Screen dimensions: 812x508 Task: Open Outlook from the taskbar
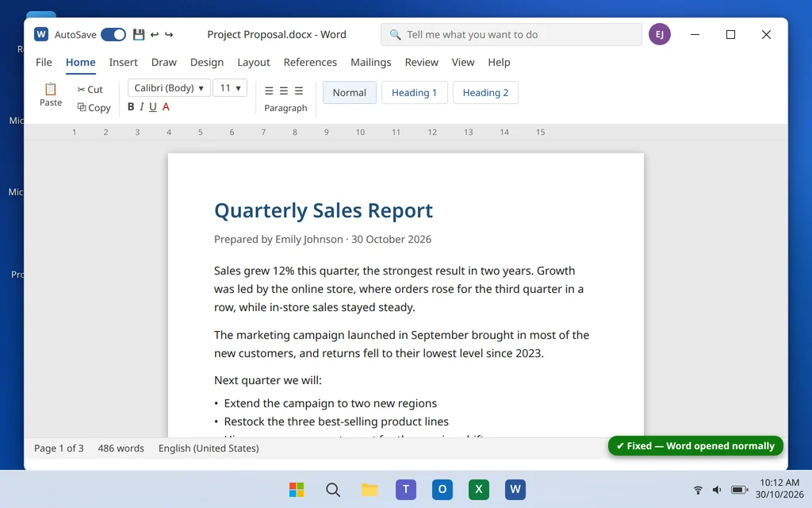442,489
